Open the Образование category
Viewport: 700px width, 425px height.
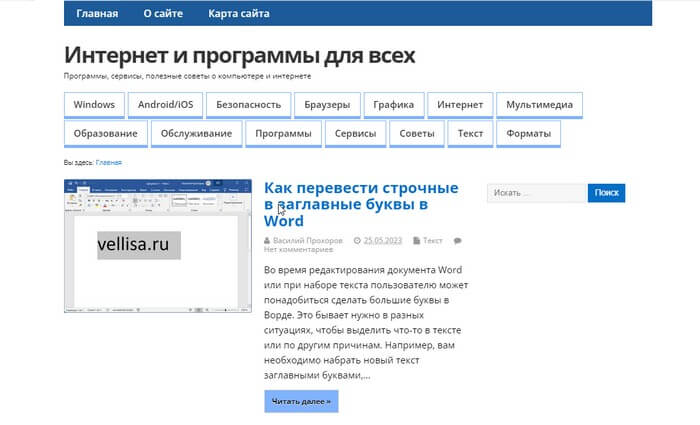(x=106, y=133)
